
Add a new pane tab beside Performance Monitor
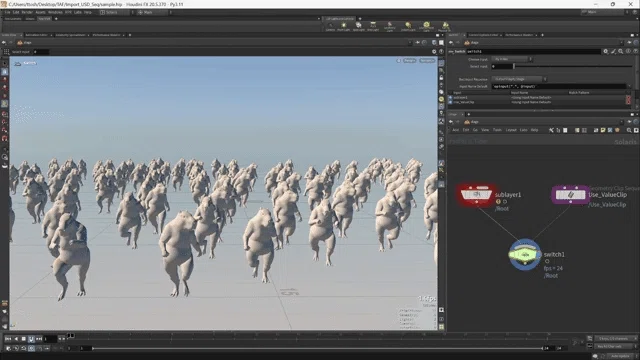click(130, 35)
